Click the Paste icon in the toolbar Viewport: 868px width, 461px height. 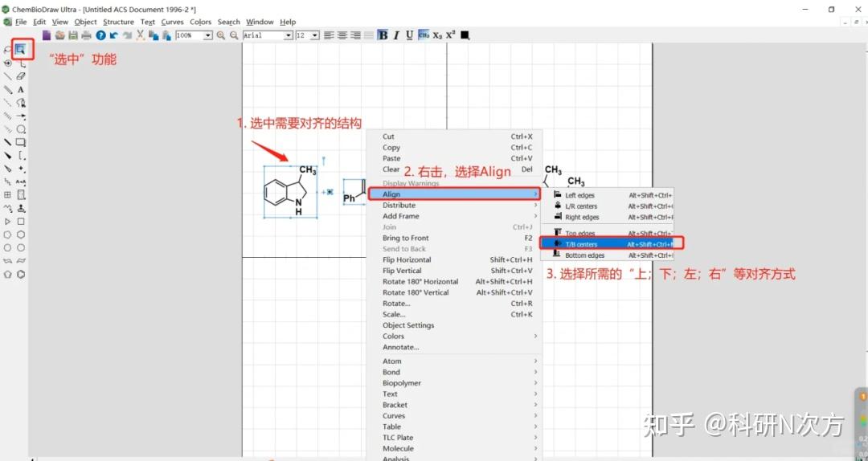166,35
